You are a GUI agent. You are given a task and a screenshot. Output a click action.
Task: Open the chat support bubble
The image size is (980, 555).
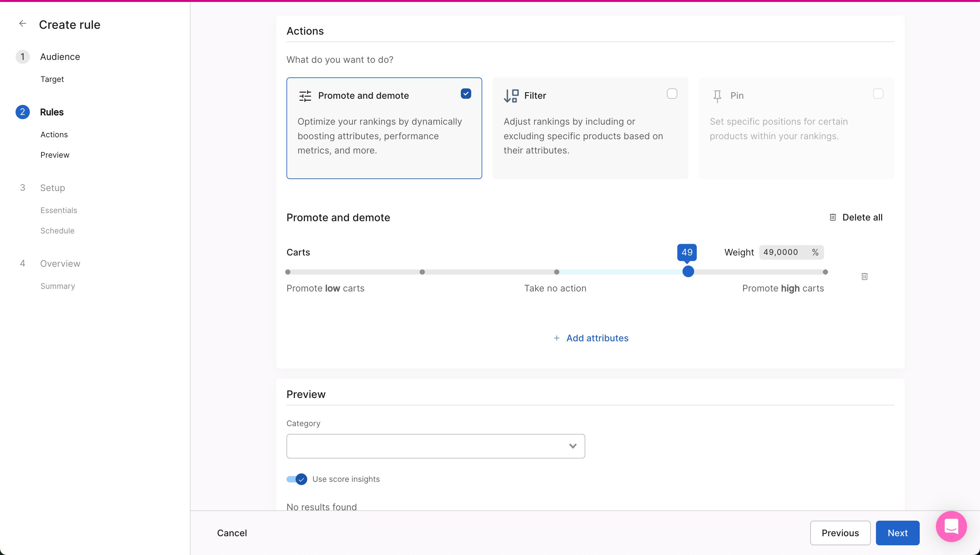[951, 527]
